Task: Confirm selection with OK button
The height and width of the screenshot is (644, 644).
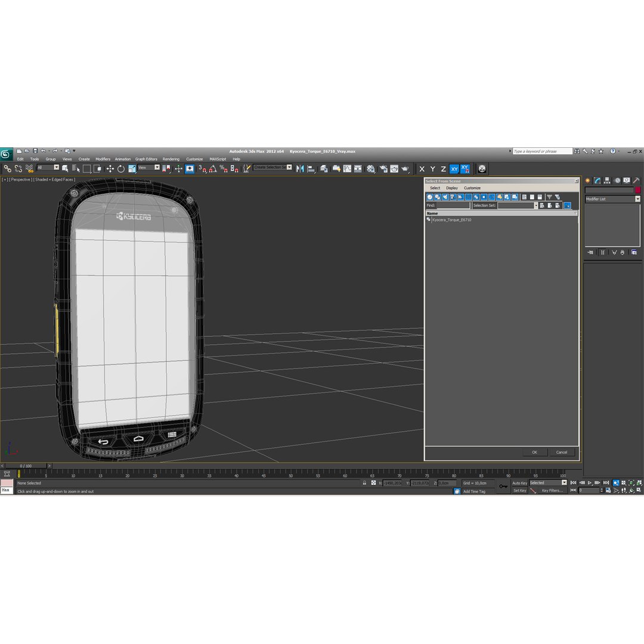Action: [534, 452]
